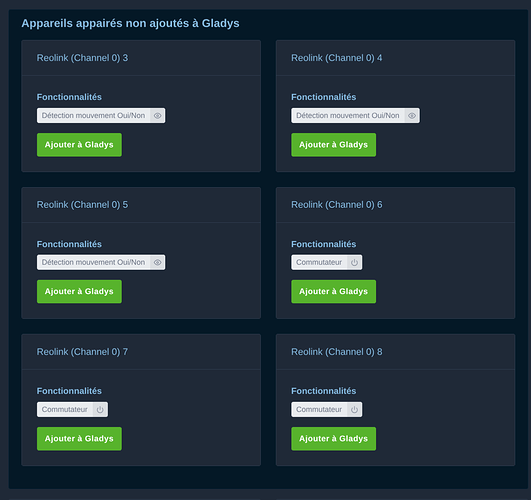
Task: Click the title 'Reolink (Channel 0) 3'
Action: pyautogui.click(x=82, y=58)
